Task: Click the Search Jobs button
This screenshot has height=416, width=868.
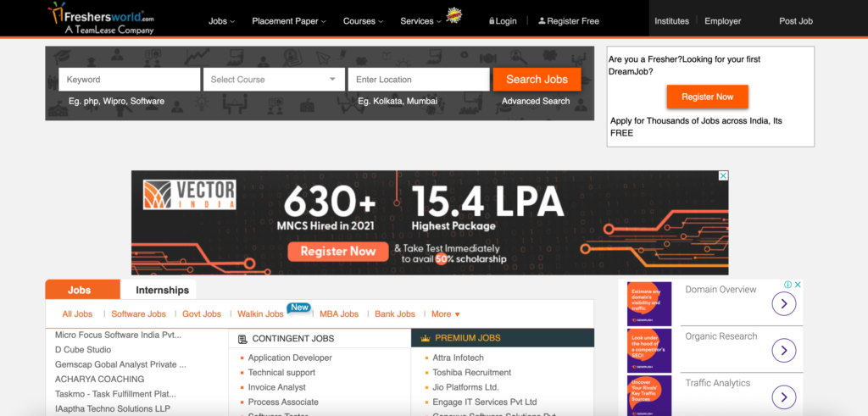Action: click(x=537, y=79)
